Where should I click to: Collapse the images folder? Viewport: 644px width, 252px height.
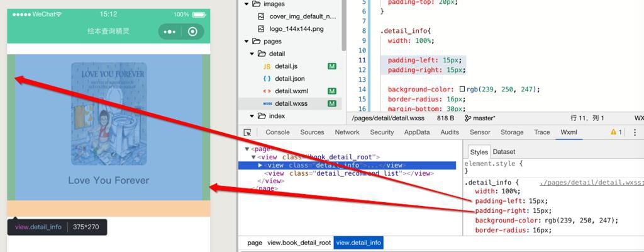coord(247,4)
